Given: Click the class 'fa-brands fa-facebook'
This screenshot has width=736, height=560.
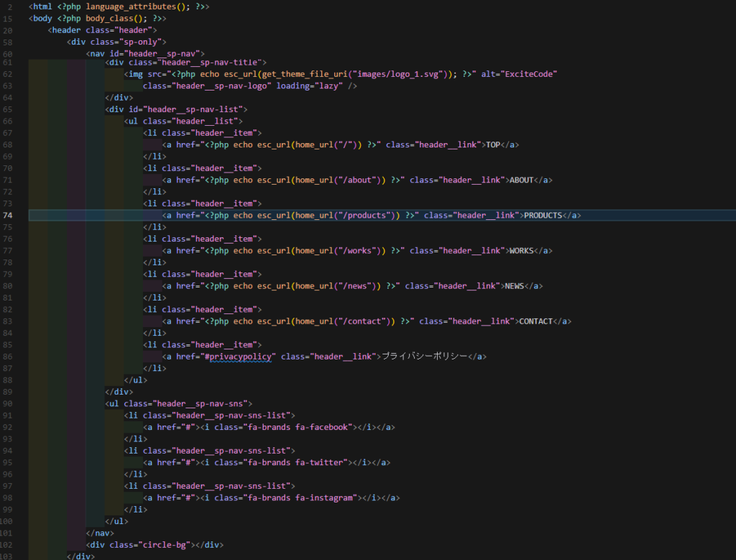Looking at the screenshot, I should 298,427.
